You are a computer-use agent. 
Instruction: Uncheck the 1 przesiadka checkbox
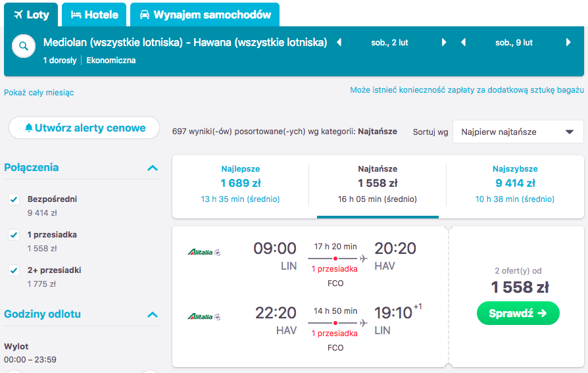(x=14, y=235)
